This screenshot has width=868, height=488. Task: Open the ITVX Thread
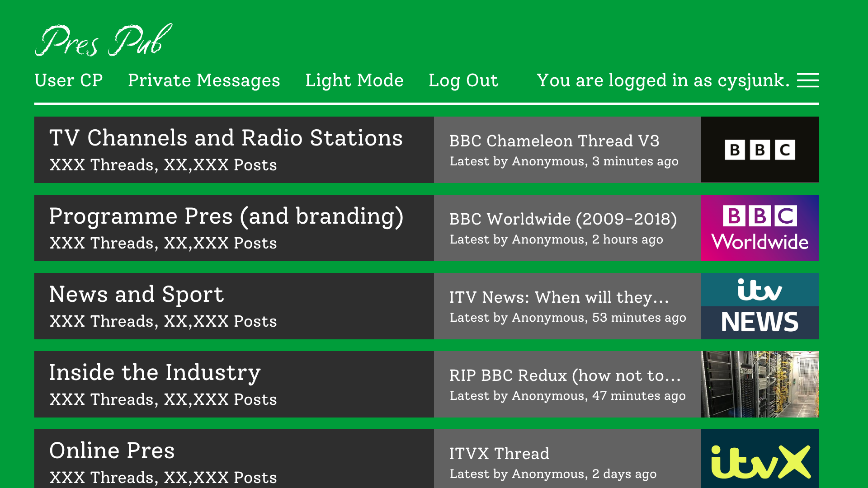point(499,454)
